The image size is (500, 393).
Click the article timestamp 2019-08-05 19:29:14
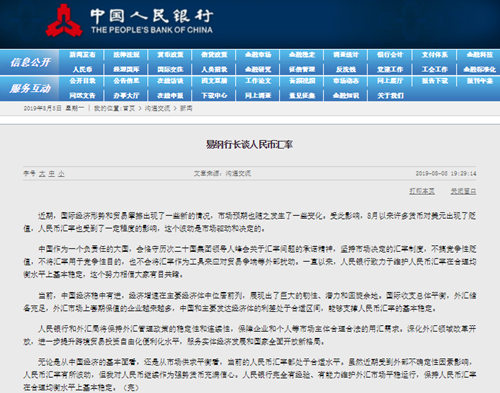click(x=446, y=173)
